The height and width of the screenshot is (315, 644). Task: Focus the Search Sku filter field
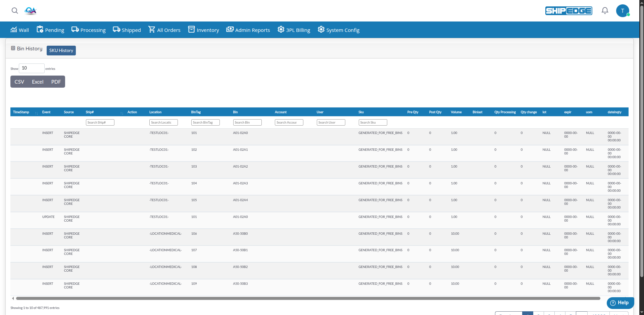373,123
